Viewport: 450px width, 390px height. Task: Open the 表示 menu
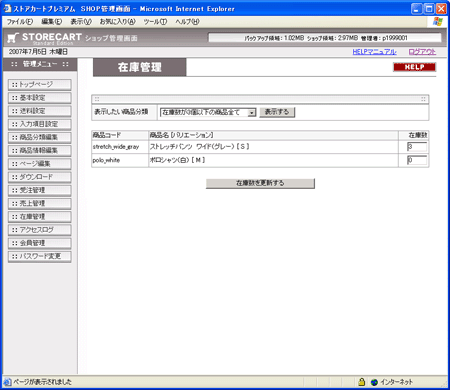tap(81, 22)
